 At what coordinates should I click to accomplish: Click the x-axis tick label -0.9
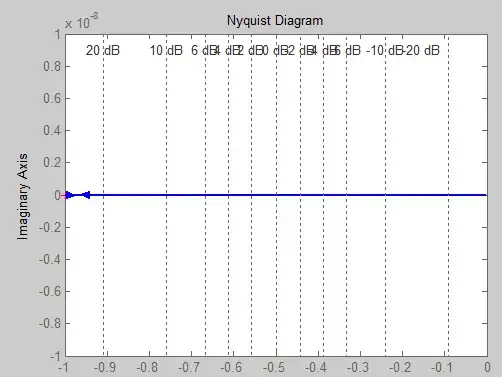(x=105, y=367)
